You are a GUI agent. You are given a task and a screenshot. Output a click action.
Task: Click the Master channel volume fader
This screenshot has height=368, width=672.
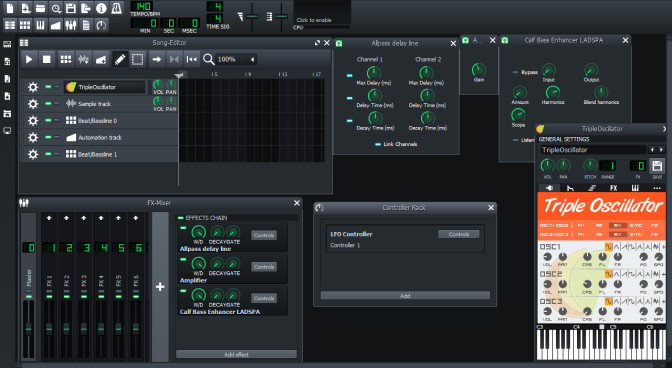coord(29,328)
